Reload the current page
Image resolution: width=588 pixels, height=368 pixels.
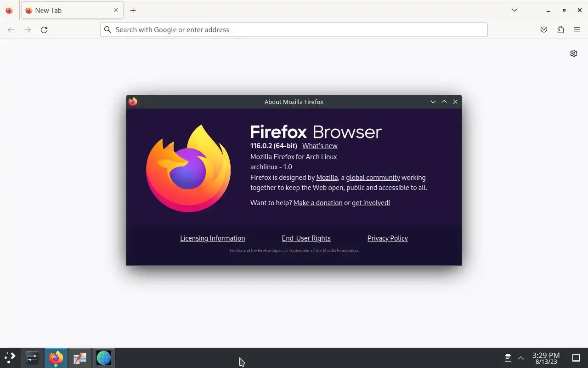click(x=44, y=29)
